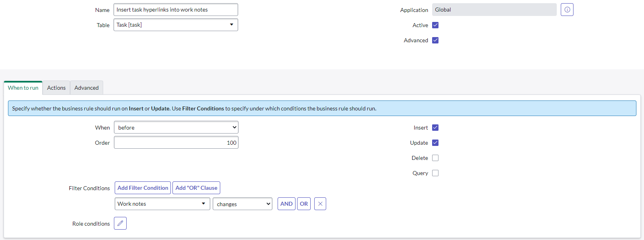Click the Role conditions label
The width and height of the screenshot is (644, 240).
coord(91,224)
